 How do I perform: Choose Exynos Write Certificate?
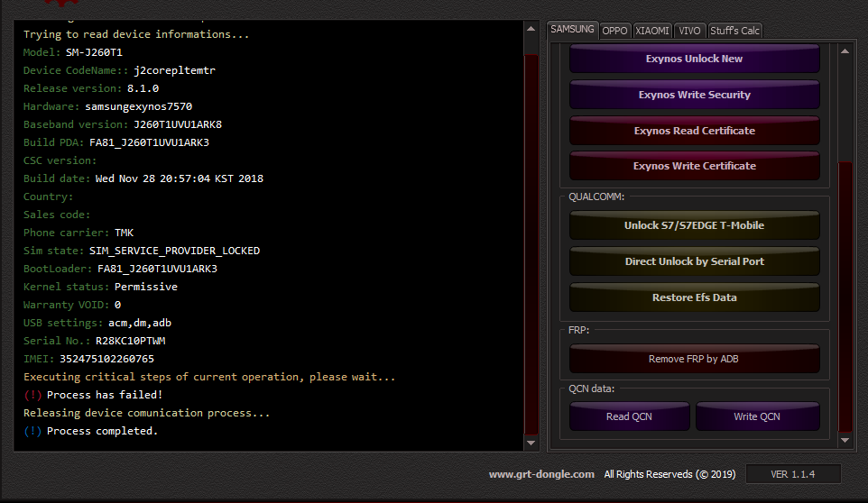694,166
